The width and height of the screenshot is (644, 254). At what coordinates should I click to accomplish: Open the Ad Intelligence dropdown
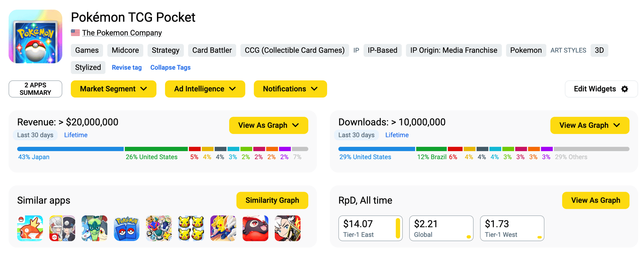coord(205,89)
